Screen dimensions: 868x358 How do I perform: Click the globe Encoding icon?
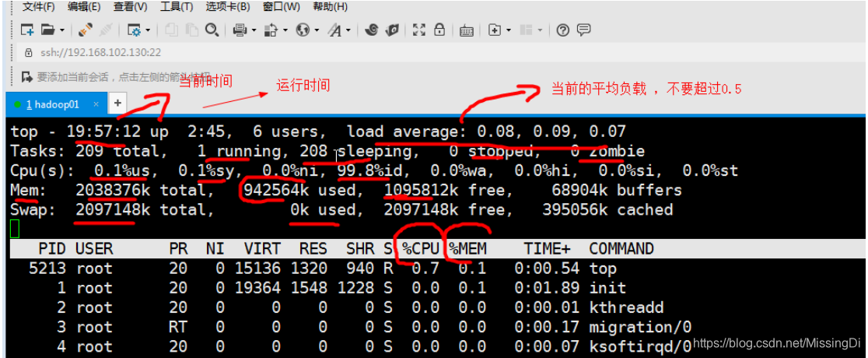point(303,30)
